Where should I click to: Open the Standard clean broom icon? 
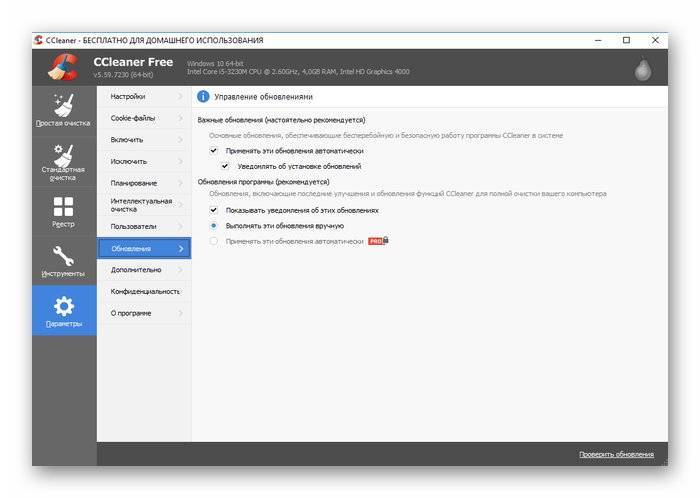(x=63, y=155)
